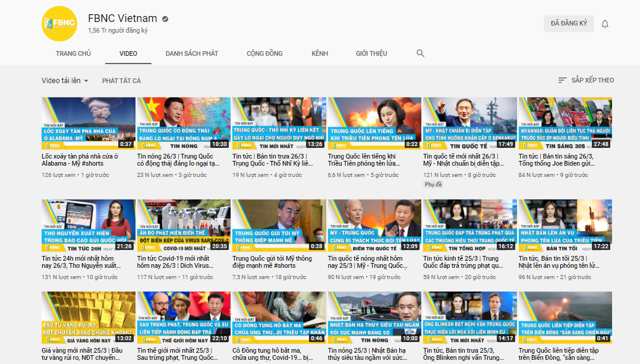This screenshot has width=640, height=364.
Task: Go to the CỘNG ĐỒNG tab
Action: (x=264, y=53)
